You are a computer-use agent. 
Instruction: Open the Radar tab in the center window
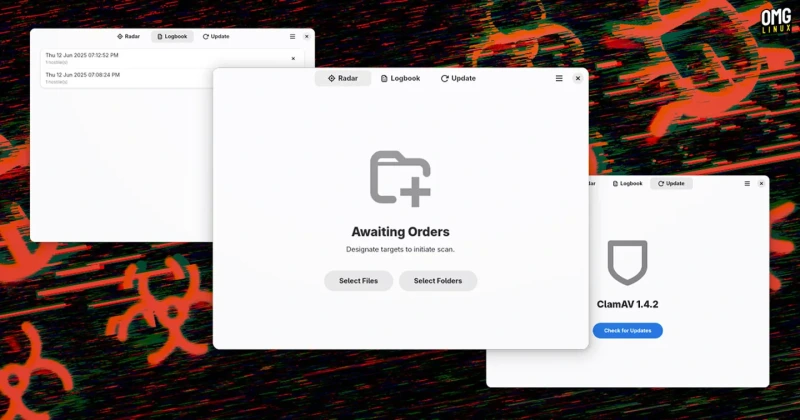pyautogui.click(x=343, y=78)
